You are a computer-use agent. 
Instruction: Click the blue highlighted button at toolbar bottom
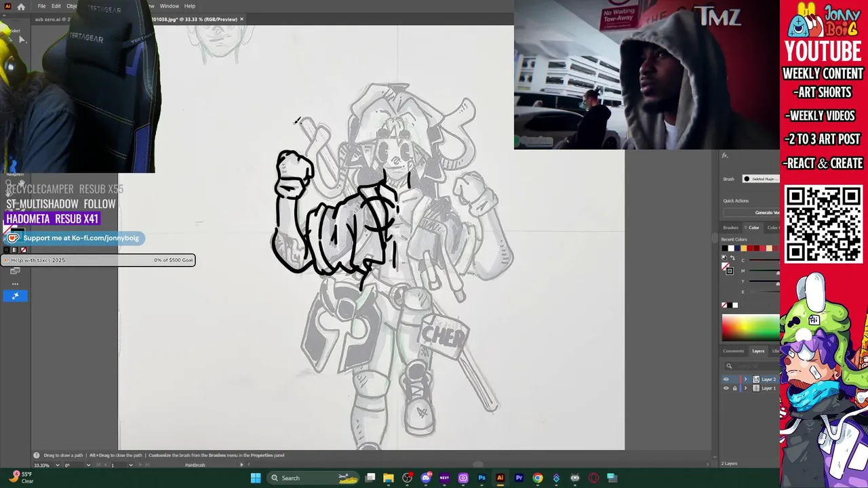tap(15, 296)
